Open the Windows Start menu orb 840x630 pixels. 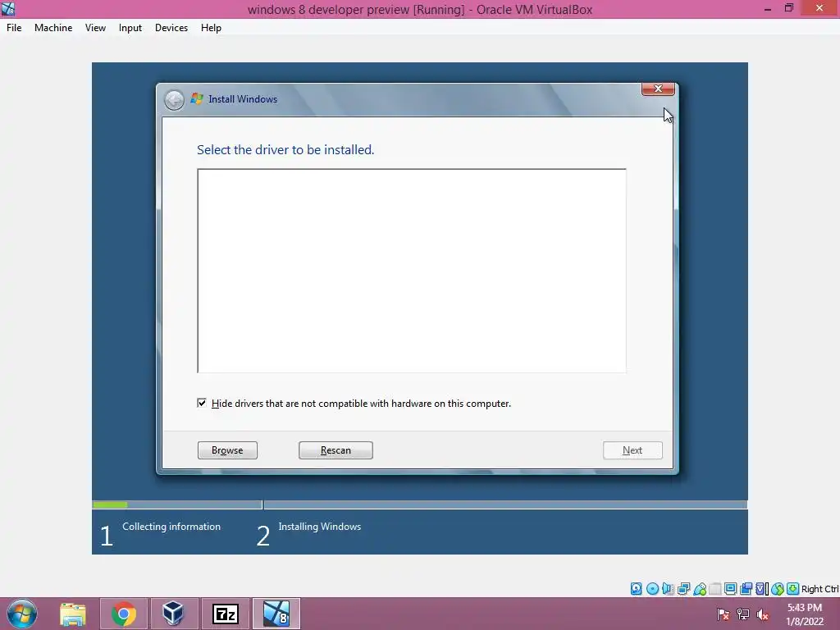[22, 614]
